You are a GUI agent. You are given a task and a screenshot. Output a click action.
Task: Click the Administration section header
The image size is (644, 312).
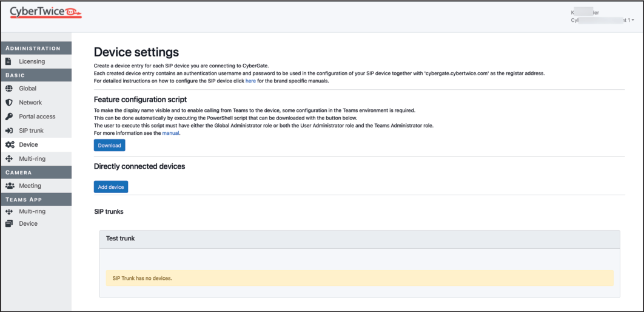(36, 48)
